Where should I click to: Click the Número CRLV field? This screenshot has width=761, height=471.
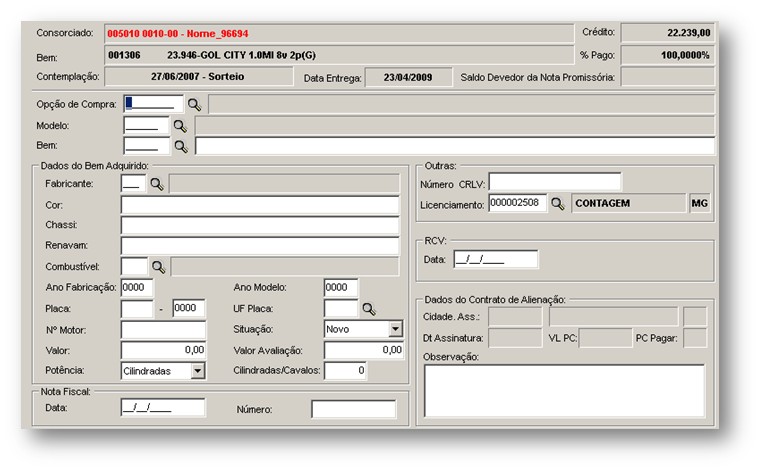pyautogui.click(x=555, y=182)
